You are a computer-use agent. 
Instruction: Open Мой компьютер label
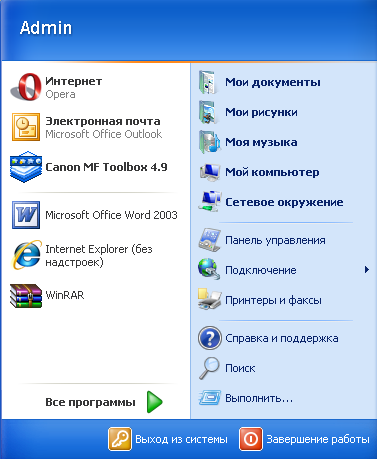click(x=272, y=172)
